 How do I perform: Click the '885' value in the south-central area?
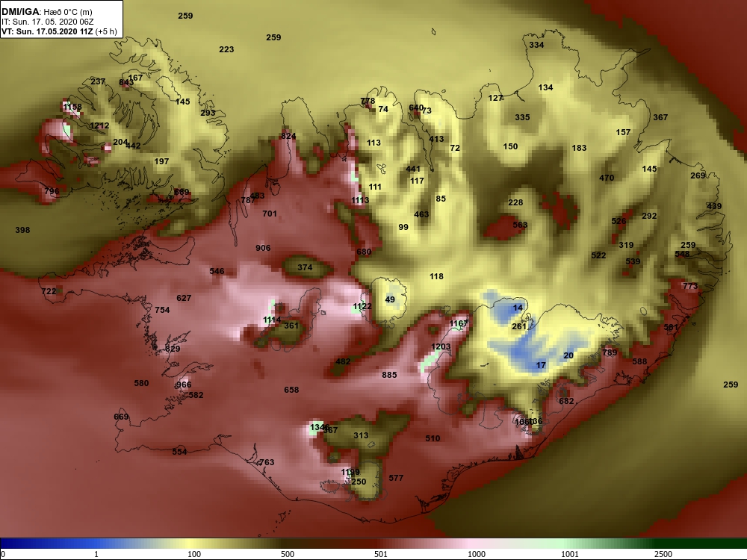click(x=389, y=375)
